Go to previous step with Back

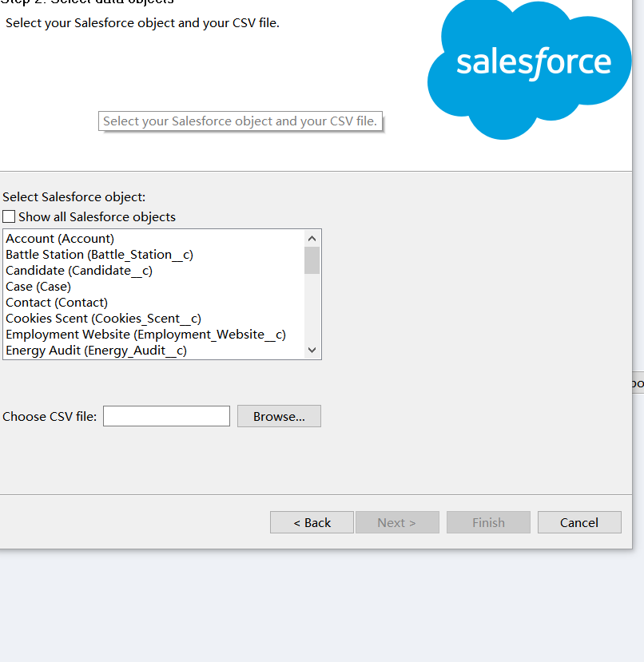(312, 523)
